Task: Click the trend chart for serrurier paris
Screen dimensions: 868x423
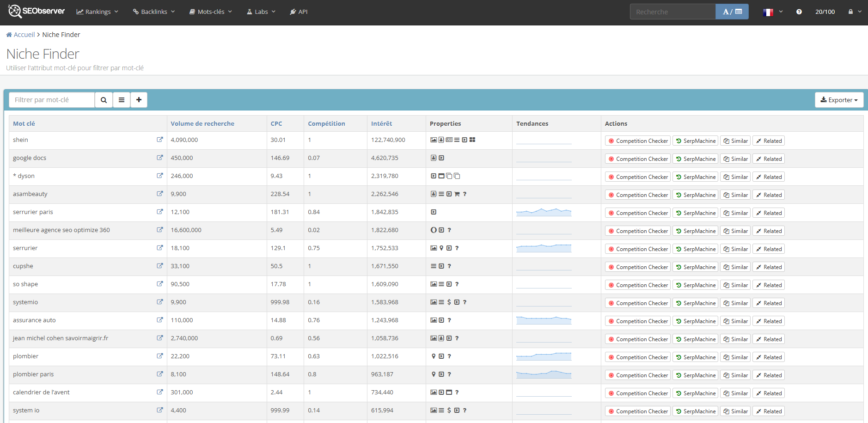Action: coord(544,212)
